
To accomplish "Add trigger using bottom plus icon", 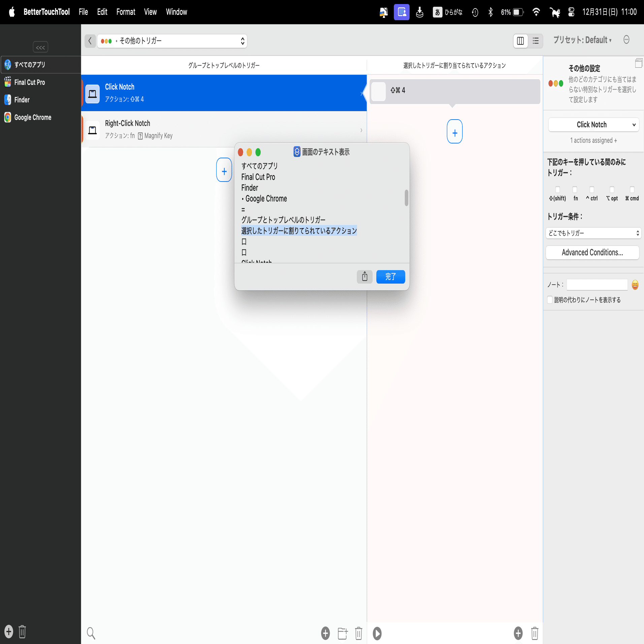I will (325, 633).
